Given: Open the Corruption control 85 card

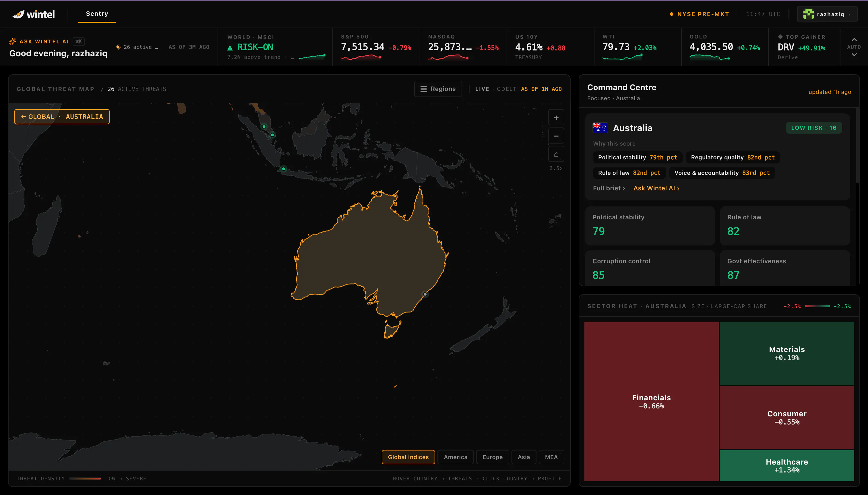Looking at the screenshot, I should coord(650,268).
